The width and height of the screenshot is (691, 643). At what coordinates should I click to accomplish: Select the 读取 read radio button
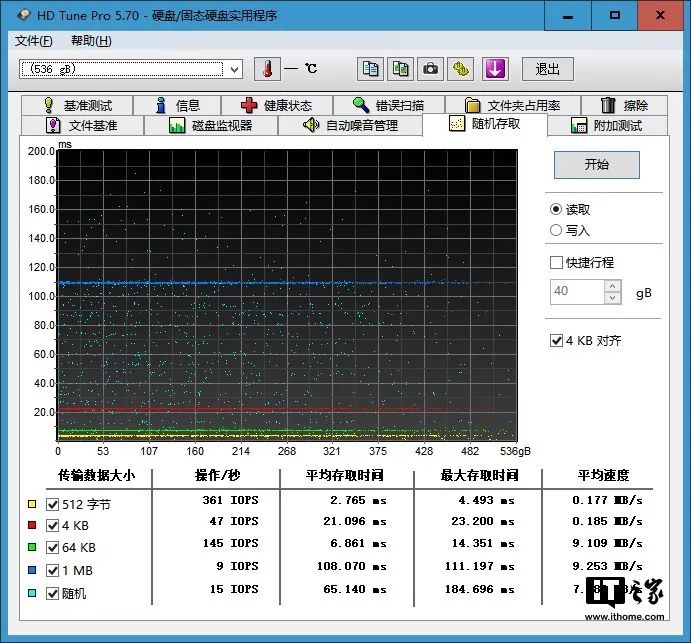(556, 209)
